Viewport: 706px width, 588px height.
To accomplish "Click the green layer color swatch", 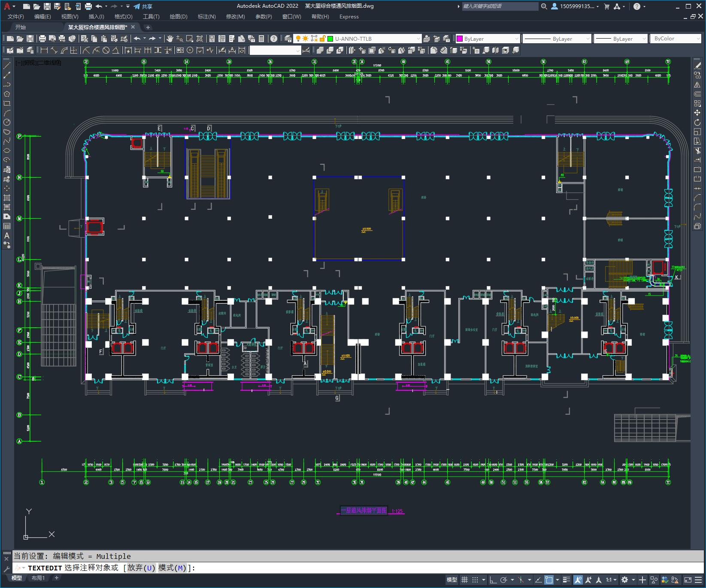I will tap(330, 39).
